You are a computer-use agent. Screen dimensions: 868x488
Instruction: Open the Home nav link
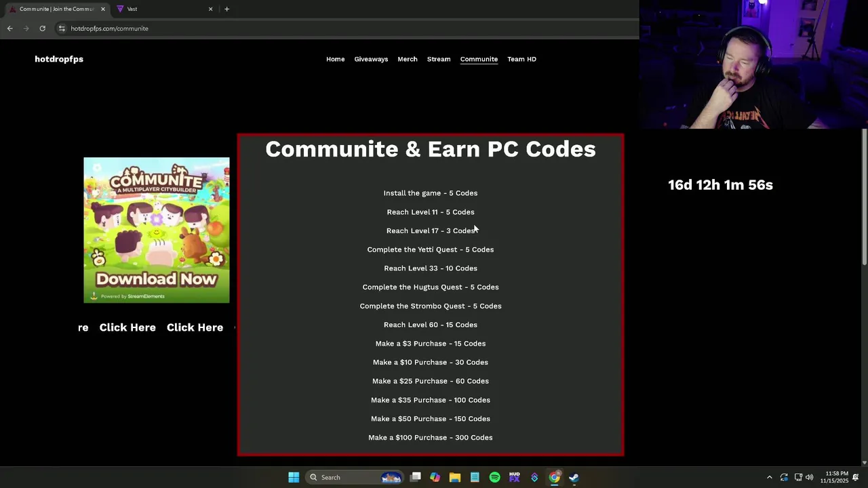pos(335,59)
